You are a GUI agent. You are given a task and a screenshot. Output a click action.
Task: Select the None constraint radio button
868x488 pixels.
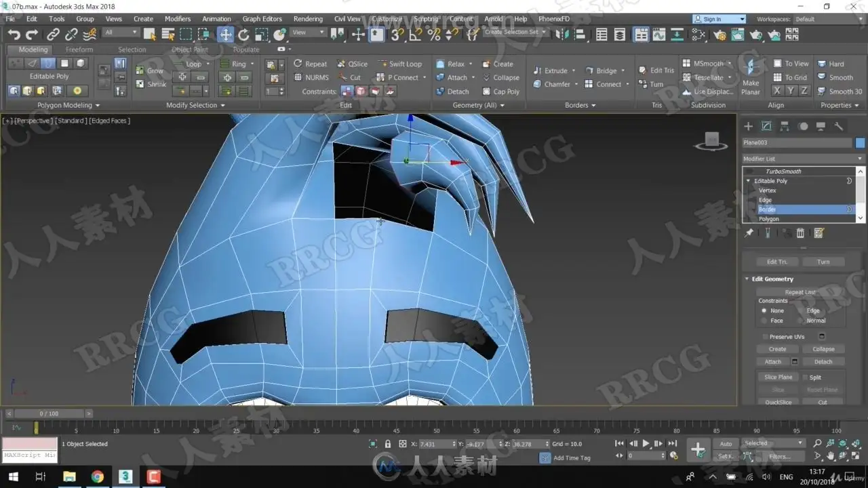(764, 310)
